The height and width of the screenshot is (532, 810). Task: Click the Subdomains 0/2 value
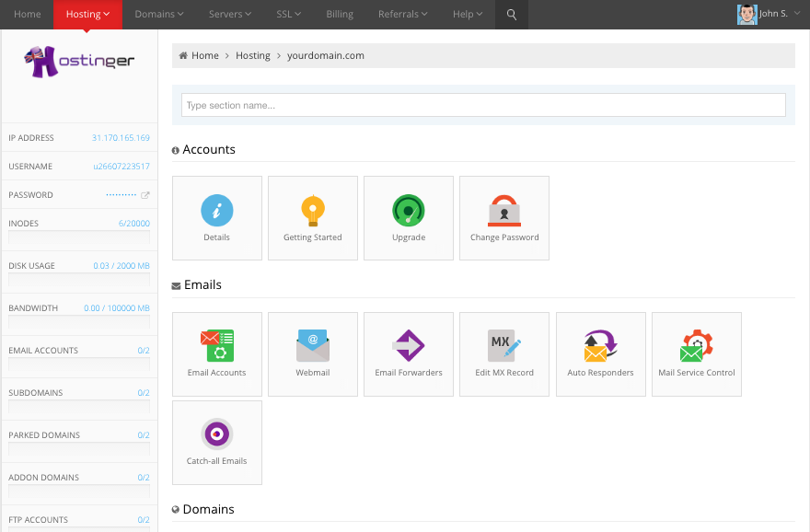coord(144,392)
